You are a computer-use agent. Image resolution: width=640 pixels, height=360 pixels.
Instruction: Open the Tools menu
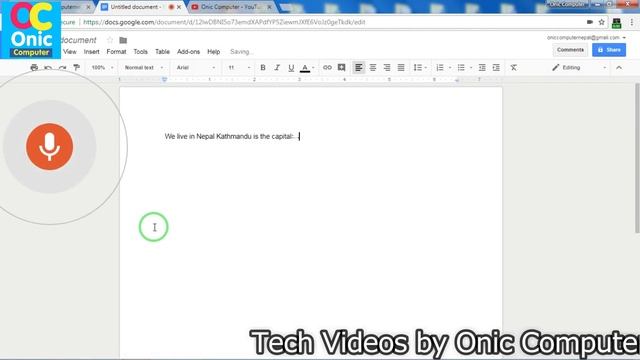pyautogui.click(x=140, y=52)
